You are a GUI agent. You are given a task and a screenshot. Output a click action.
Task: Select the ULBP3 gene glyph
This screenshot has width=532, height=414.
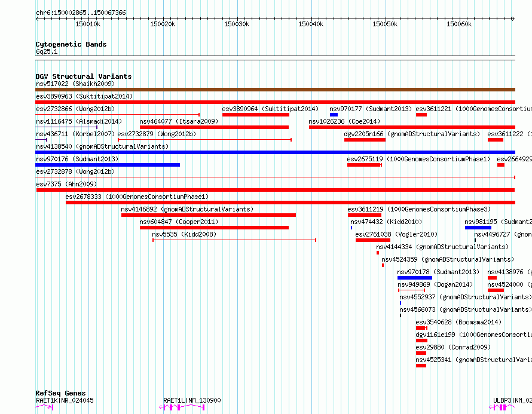pyautogui.click(x=502, y=407)
